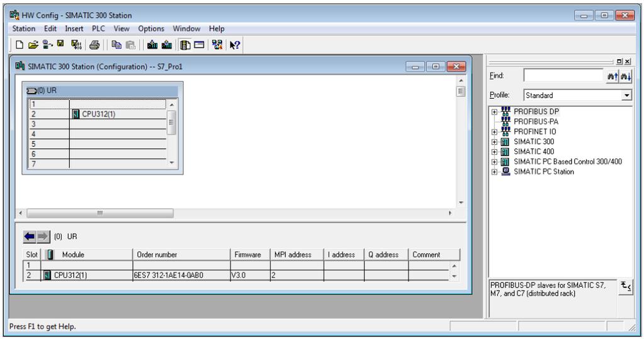Select the PROFINET IO catalog label
The width and height of the screenshot is (644, 339).
pyautogui.click(x=534, y=131)
